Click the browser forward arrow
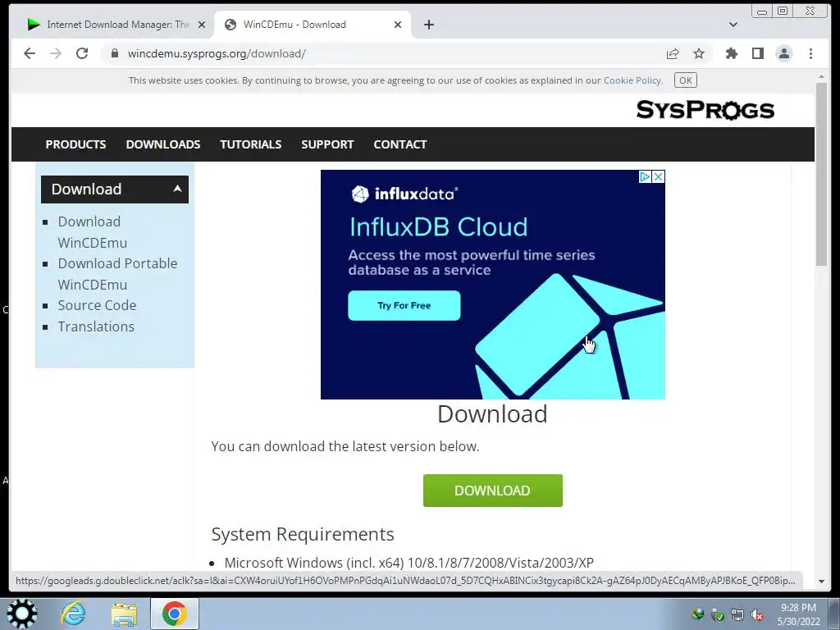 (x=56, y=53)
